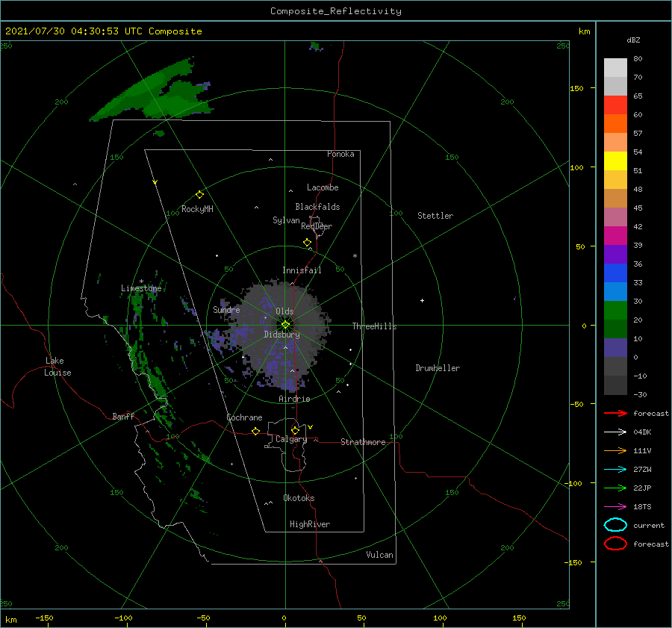Select the purple 39-36 dBZ color swatch
Image resolution: width=672 pixels, height=628 pixels.
615,254
